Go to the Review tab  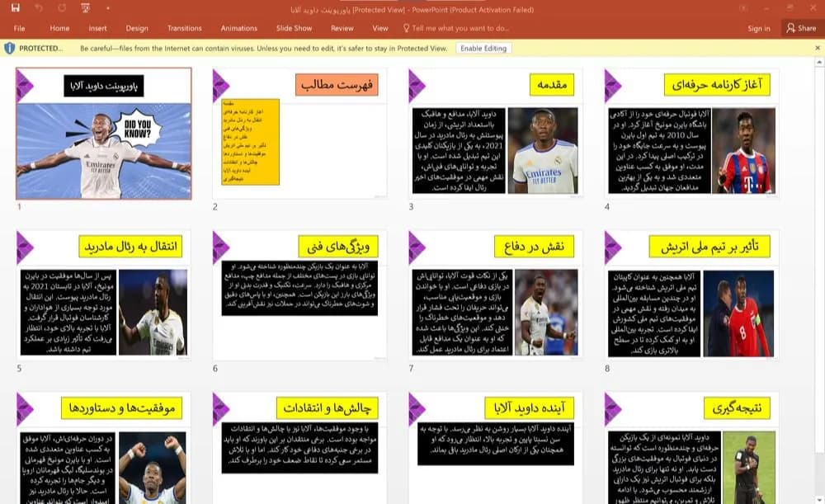pos(342,28)
